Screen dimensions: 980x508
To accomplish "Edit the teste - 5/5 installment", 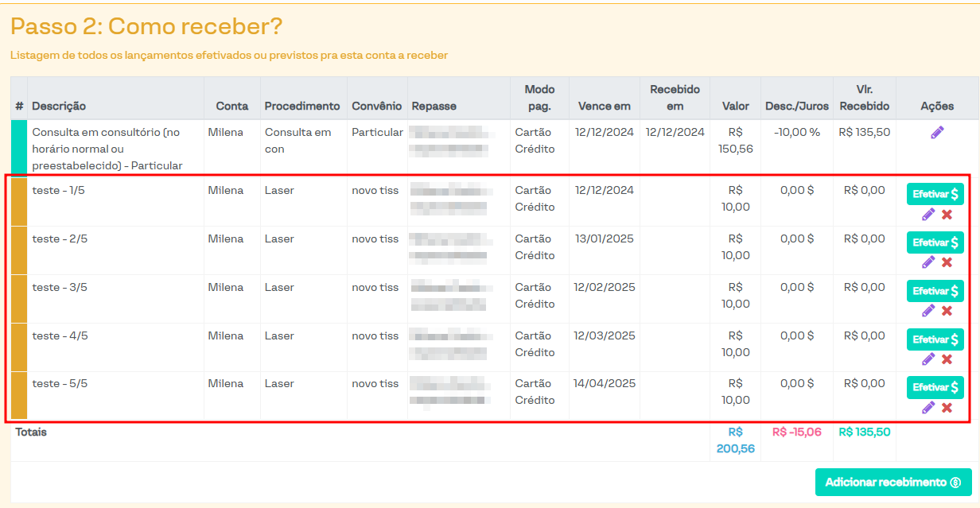I will coord(927,408).
